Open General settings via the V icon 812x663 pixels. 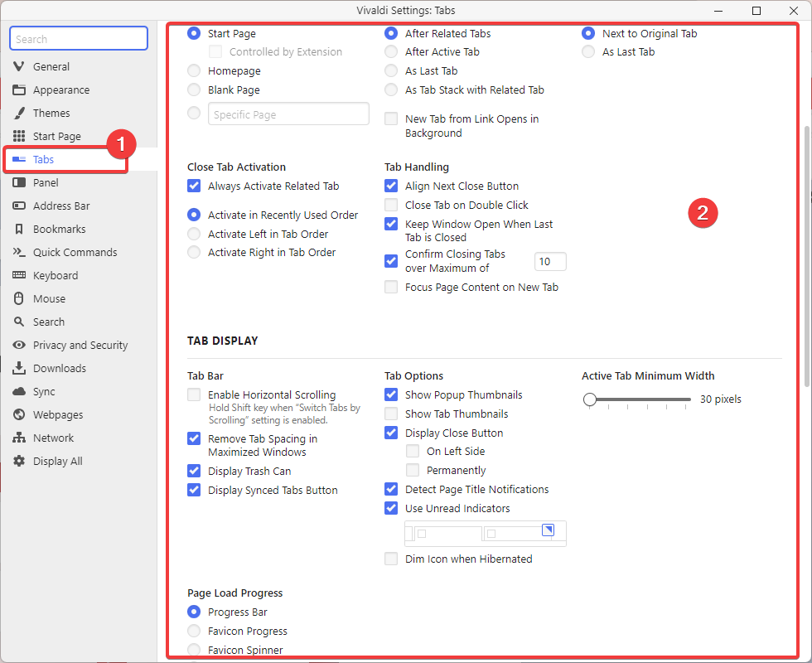18,66
